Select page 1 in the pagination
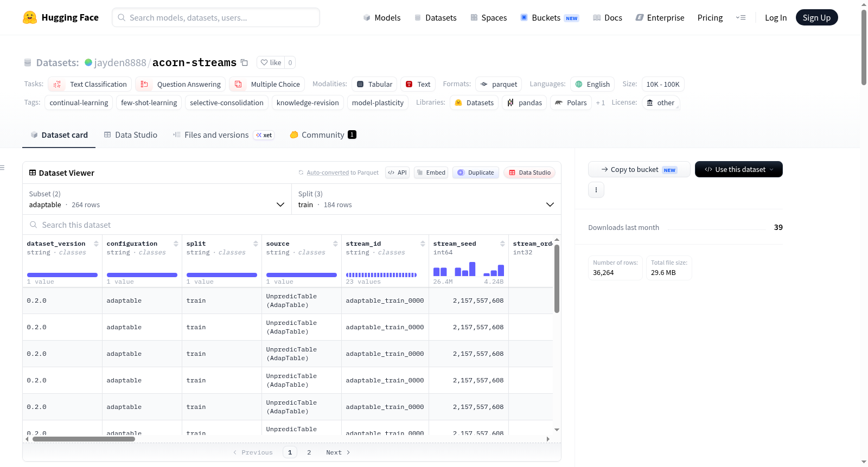Viewport: 868px width, 467px height. coord(290,452)
